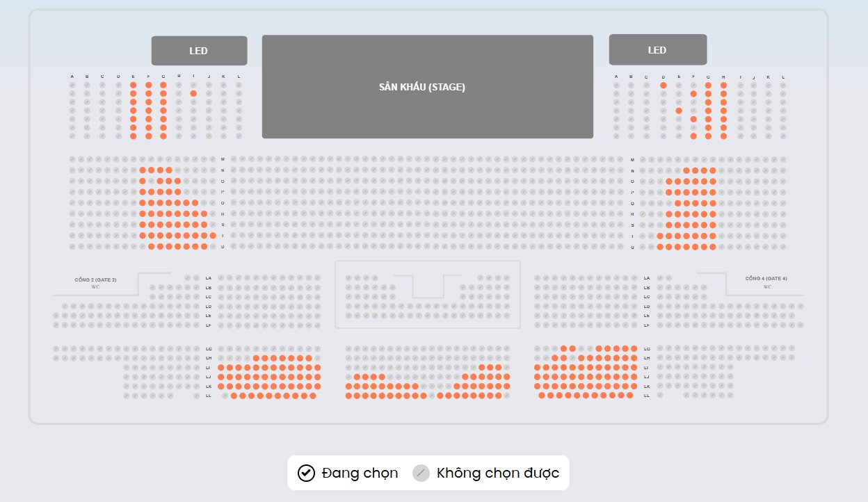Select bottom orange seat in right block column H
The width and height of the screenshot is (868, 502).
pyautogui.click(x=723, y=136)
